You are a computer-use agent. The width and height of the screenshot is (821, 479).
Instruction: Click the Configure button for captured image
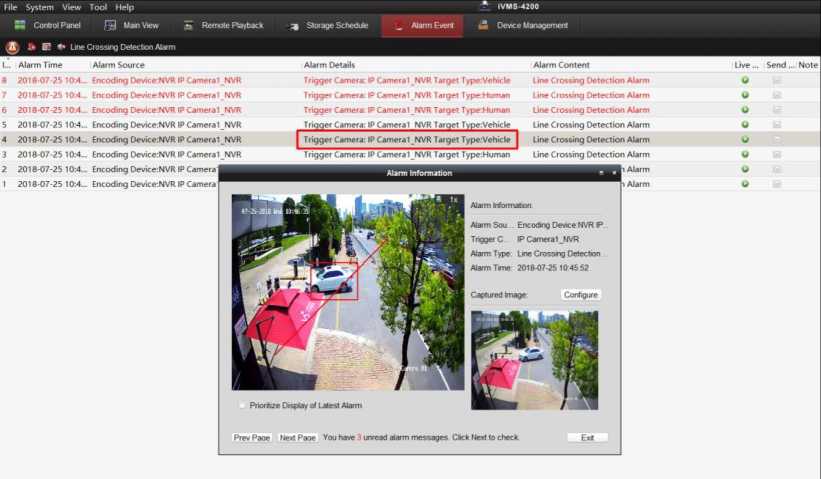pos(580,295)
